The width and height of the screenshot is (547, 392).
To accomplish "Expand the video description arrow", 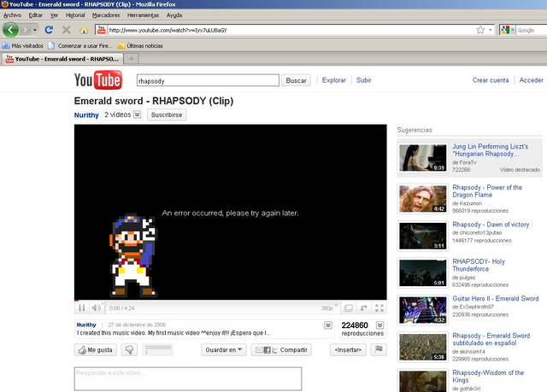I will (x=328, y=325).
